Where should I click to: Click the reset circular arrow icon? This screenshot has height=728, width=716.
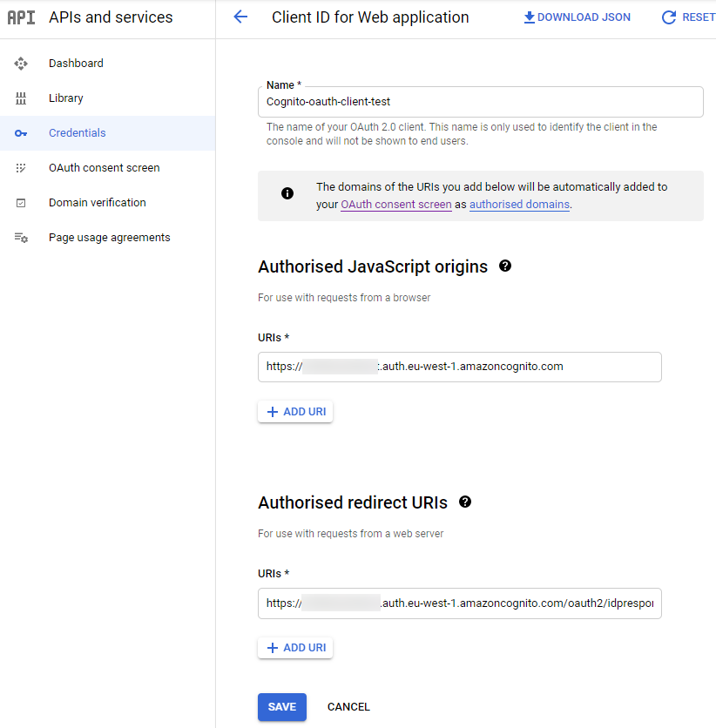pyautogui.click(x=669, y=17)
